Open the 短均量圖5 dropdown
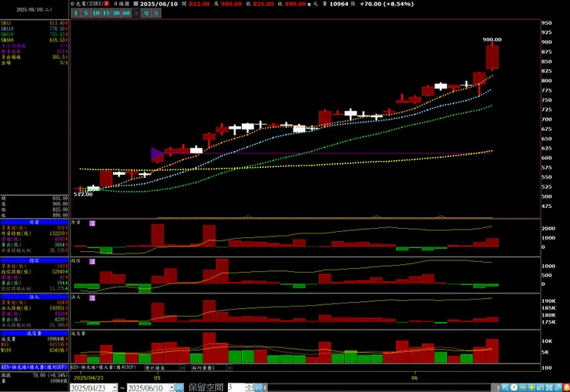 click(x=230, y=367)
